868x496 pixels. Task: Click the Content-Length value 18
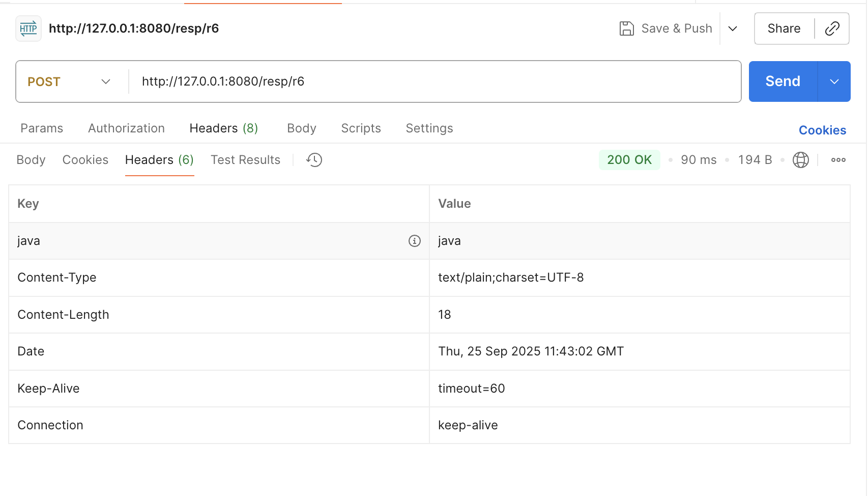(445, 315)
